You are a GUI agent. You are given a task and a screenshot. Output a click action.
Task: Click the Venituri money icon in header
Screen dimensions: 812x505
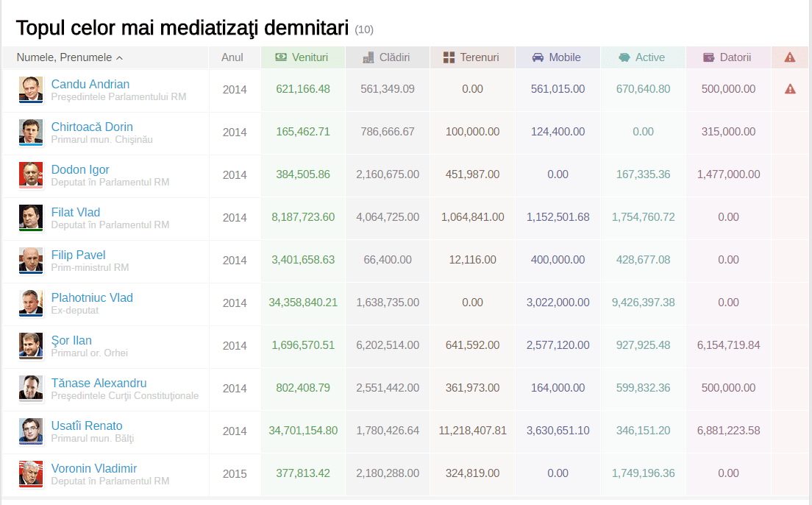coord(281,57)
